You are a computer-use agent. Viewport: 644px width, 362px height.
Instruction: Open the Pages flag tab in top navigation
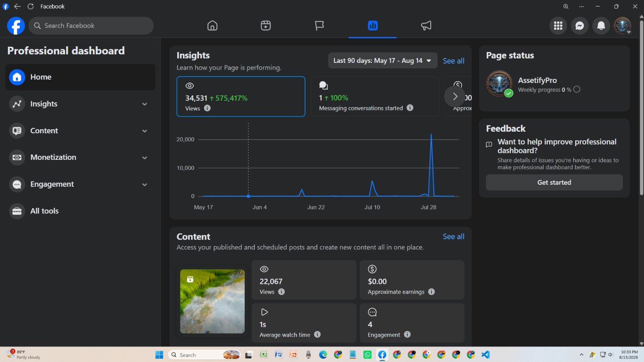(319, 26)
